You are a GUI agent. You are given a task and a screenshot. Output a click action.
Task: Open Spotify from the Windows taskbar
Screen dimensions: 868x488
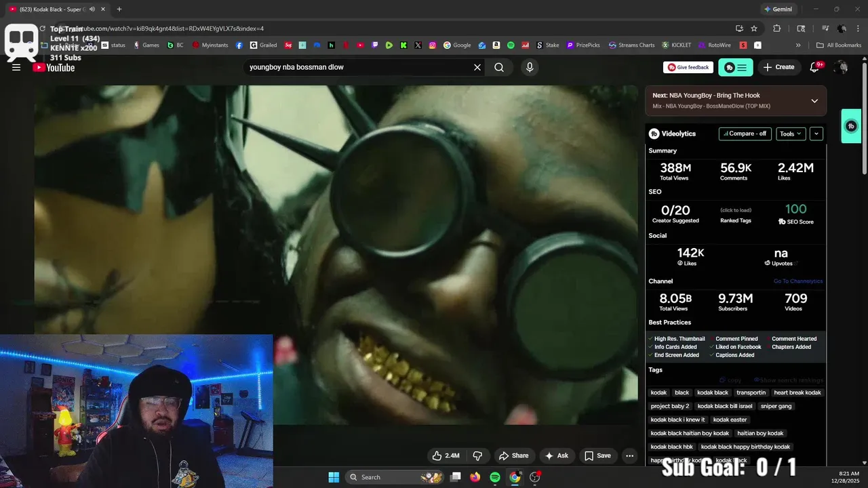[495, 477]
